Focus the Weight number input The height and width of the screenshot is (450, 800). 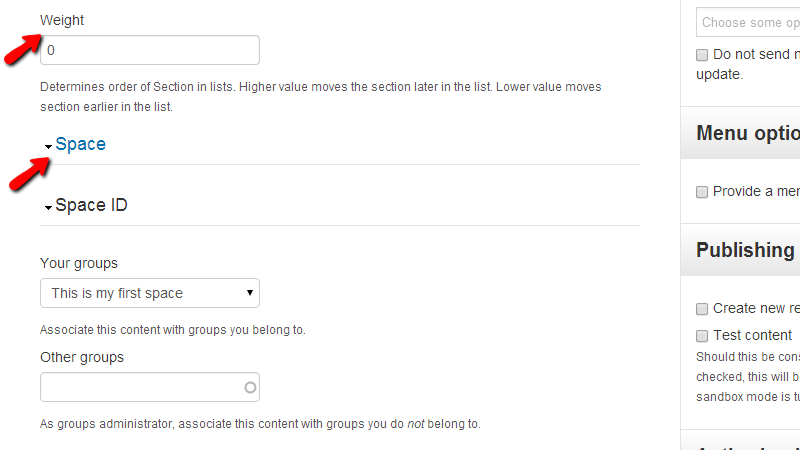[x=150, y=50]
